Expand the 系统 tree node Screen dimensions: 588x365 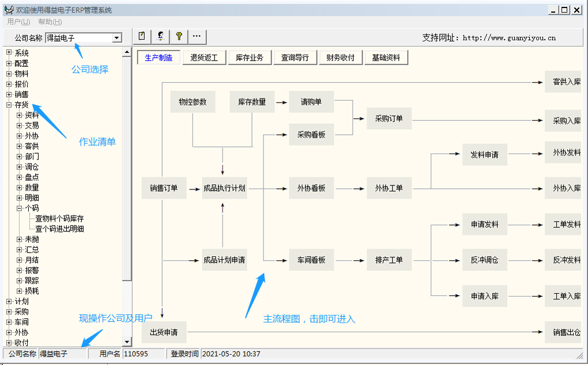click(x=9, y=53)
